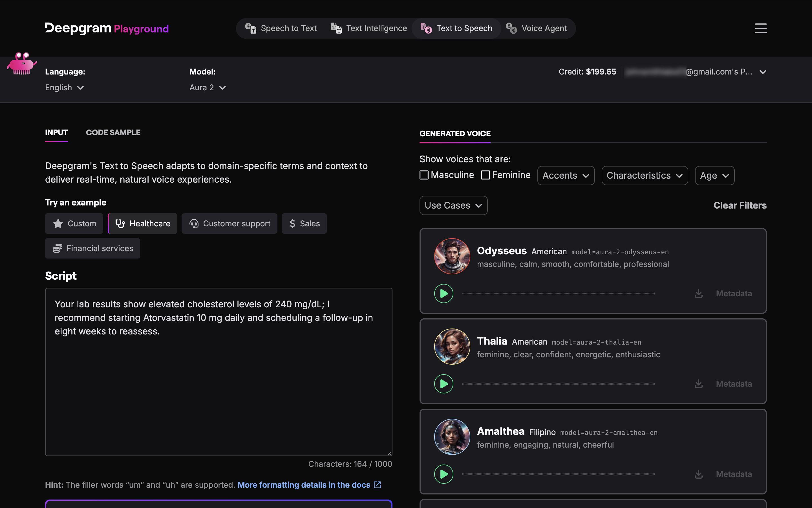This screenshot has width=812, height=508.
Task: Download the Thalia audio file
Action: [x=699, y=384]
